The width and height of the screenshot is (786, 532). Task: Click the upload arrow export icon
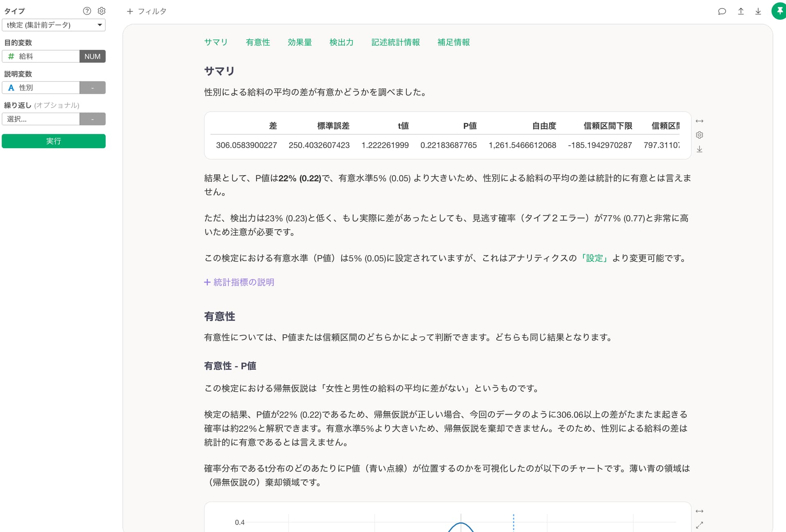(x=741, y=11)
